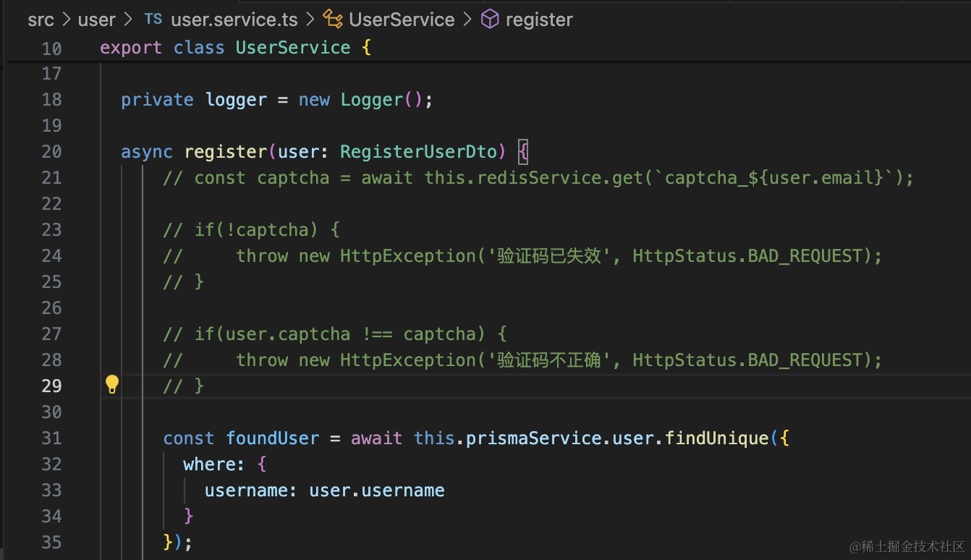
Task: Click line number 31 in the gutter
Action: coord(51,438)
